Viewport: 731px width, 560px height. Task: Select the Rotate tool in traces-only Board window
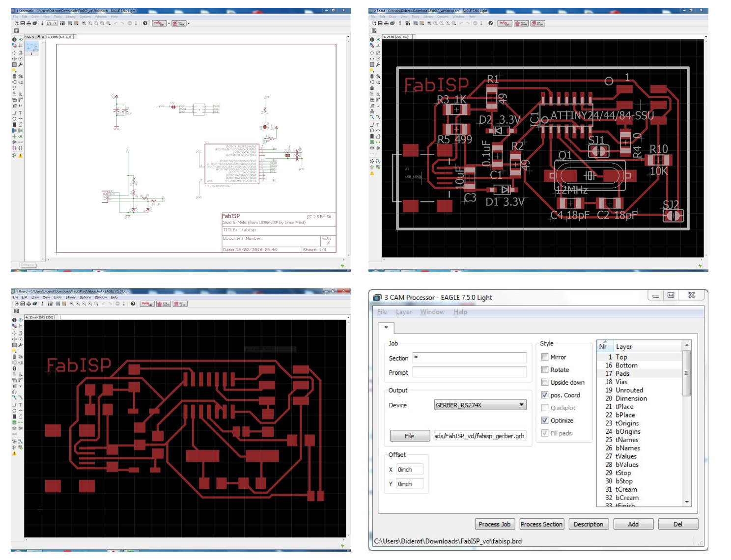coord(20,339)
